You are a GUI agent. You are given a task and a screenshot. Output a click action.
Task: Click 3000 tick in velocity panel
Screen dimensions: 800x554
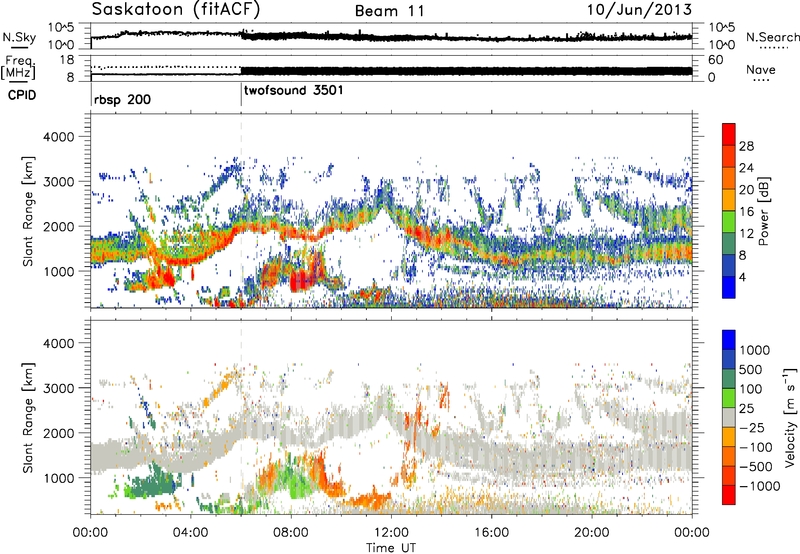[61, 388]
